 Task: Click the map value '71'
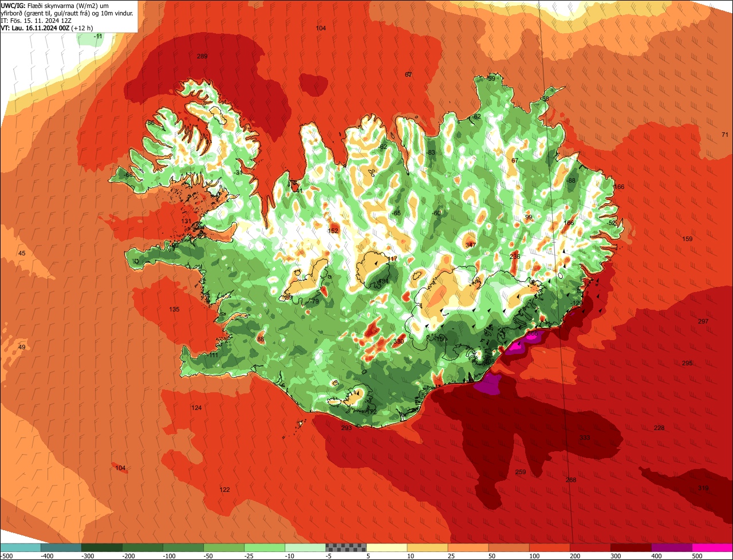(x=725, y=135)
